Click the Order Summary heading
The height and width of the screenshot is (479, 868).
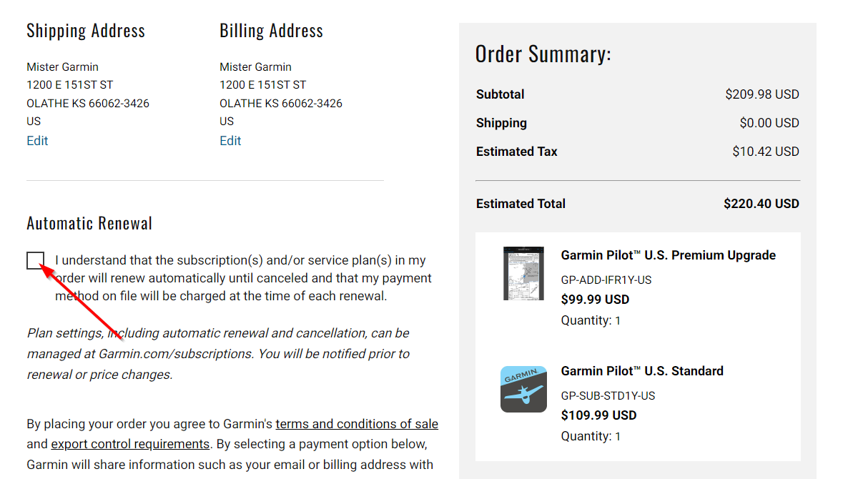(x=543, y=54)
